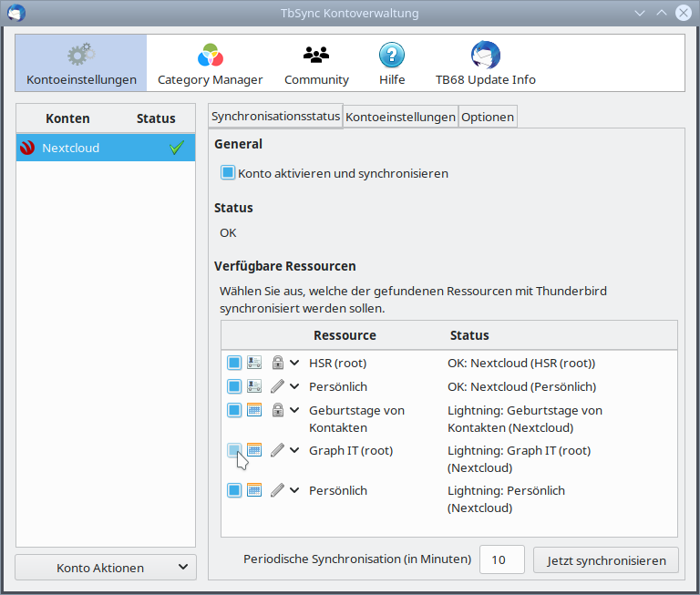Open the Category Manager icon
700x595 pixels.
point(210,56)
